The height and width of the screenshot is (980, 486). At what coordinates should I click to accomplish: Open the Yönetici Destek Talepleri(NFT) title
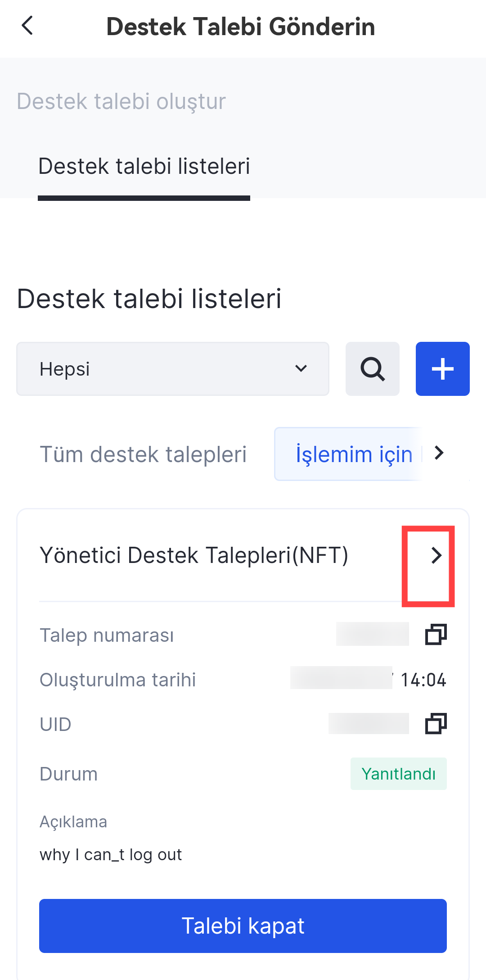[194, 555]
